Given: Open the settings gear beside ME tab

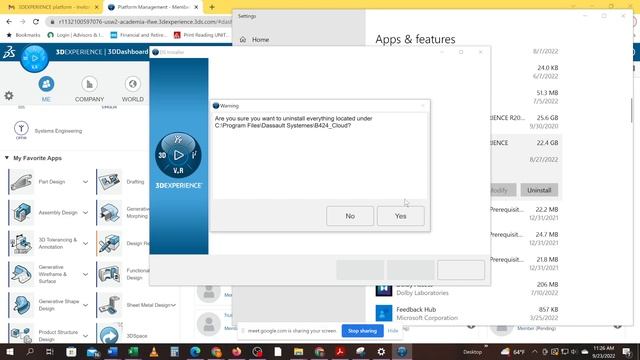Looking at the screenshot, I should [9, 96].
